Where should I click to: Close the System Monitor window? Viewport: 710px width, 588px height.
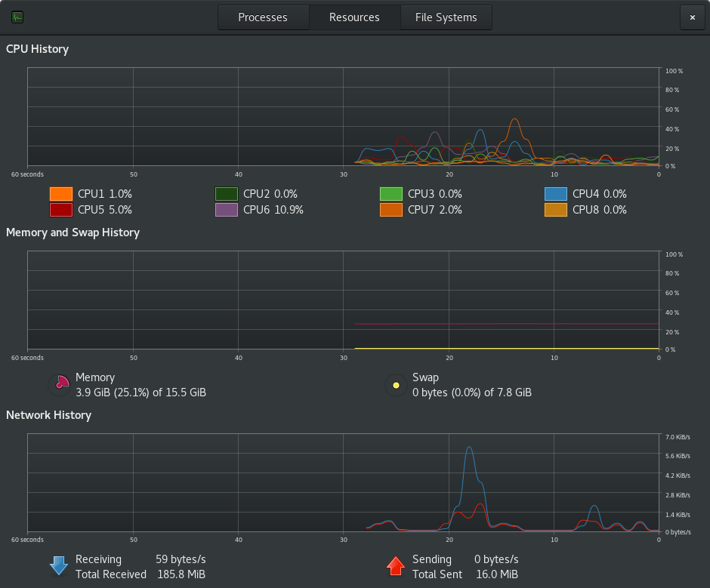coord(693,17)
